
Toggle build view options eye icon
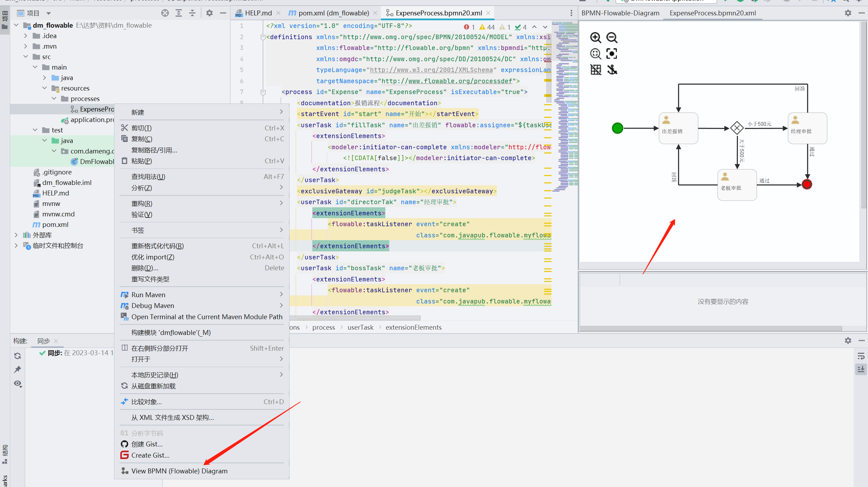pyautogui.click(x=17, y=384)
